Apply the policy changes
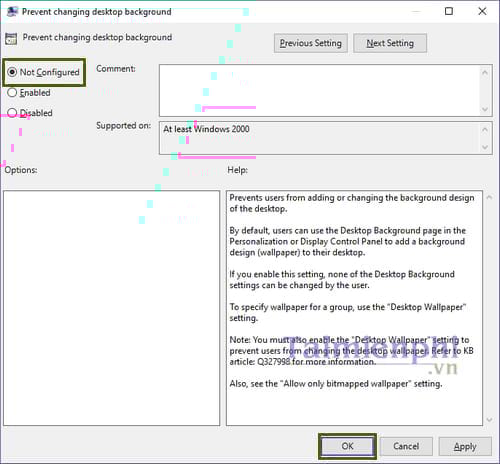Image resolution: width=500 pixels, height=464 pixels. pos(465,446)
